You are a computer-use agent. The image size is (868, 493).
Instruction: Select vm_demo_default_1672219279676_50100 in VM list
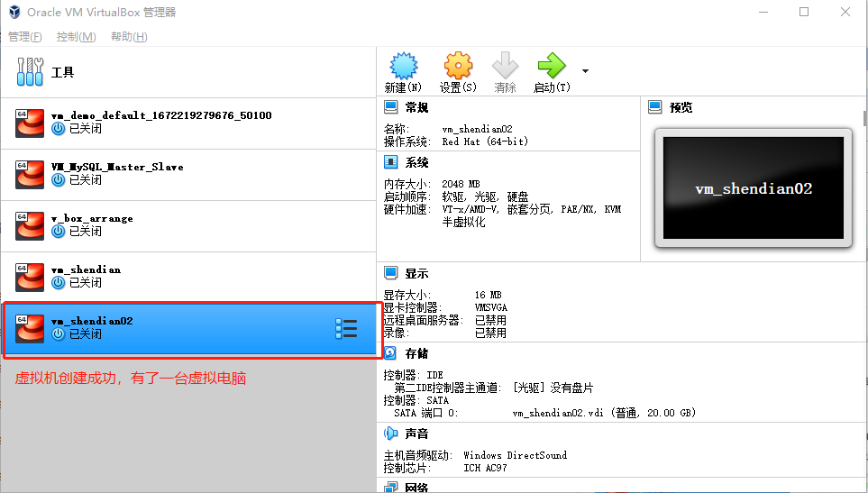[x=188, y=123]
